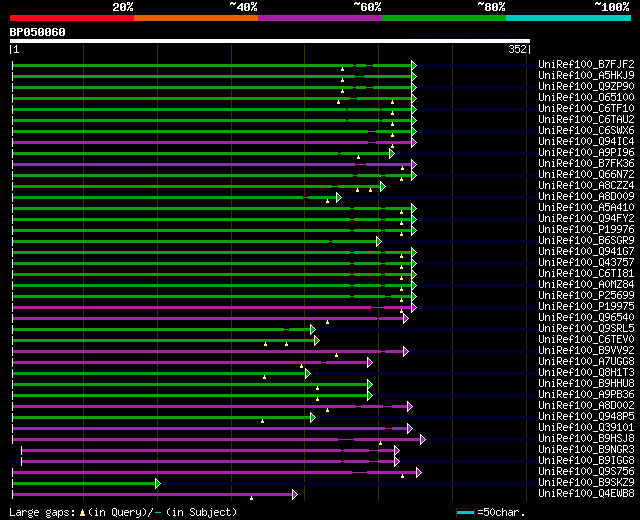Screen dimensions: 640x520
Task: Click the cyan ~100% identity legend segment
Action: click(569, 18)
